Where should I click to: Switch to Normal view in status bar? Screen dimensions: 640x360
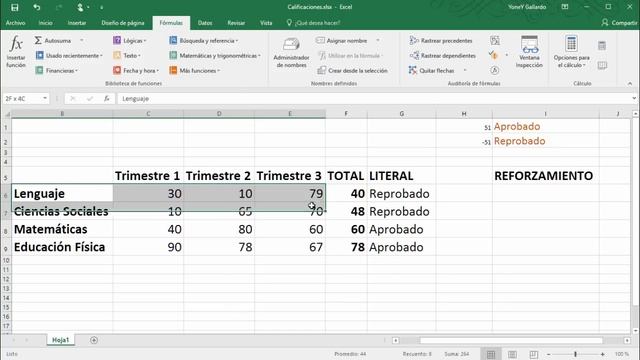point(491,354)
